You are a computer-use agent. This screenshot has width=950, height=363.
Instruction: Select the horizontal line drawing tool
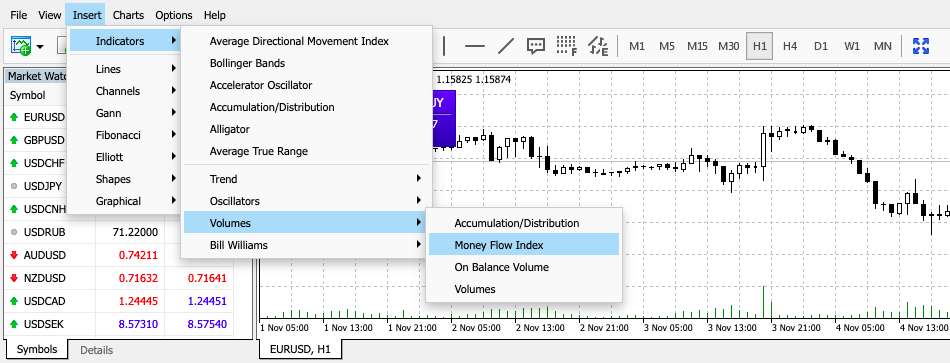coord(474,46)
